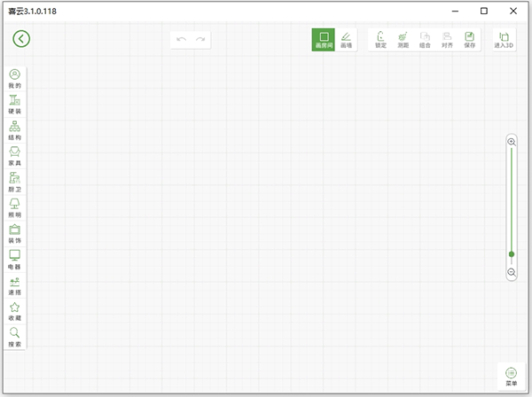Open the 收藏 favorites panel
The height and width of the screenshot is (397, 532).
click(14, 312)
